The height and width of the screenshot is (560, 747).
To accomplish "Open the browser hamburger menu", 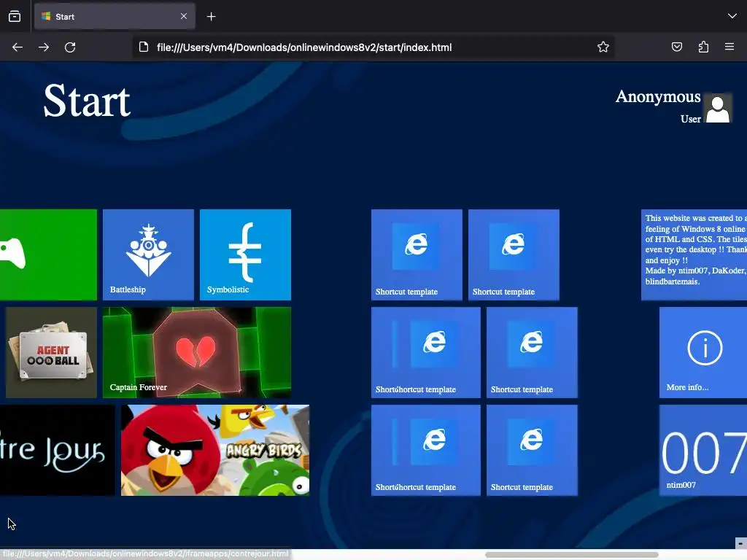I will (x=729, y=47).
